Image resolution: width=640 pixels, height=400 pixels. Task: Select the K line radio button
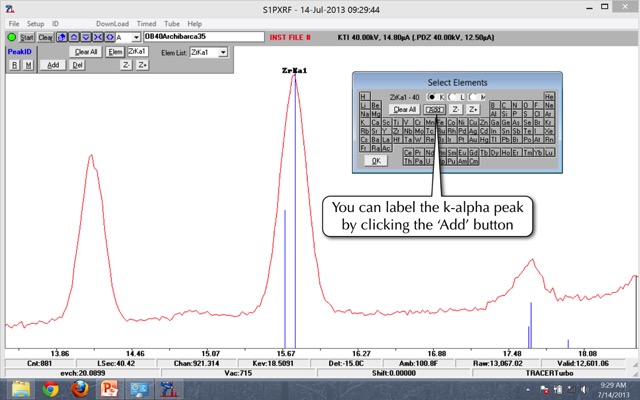point(432,96)
